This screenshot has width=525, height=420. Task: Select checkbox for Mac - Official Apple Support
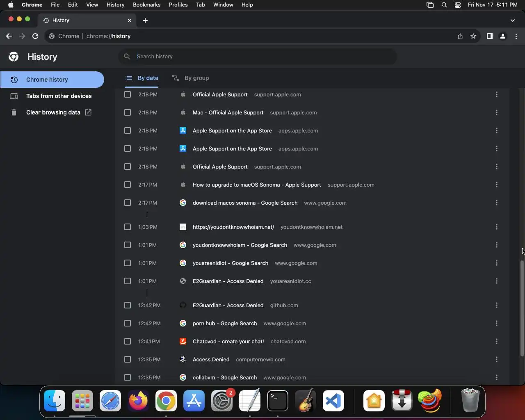click(x=128, y=112)
